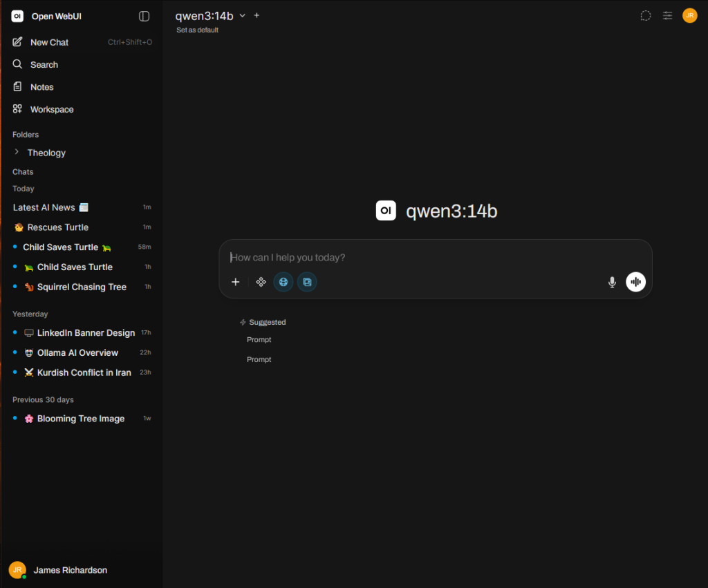Viewport: 708px width, 588px height.
Task: Open the JR user avatar menu at top right
Action: tap(689, 15)
